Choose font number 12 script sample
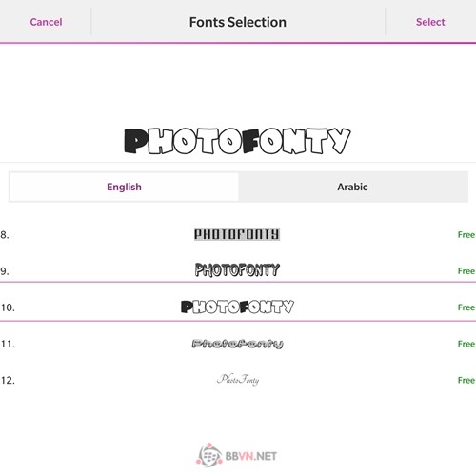 (x=238, y=379)
